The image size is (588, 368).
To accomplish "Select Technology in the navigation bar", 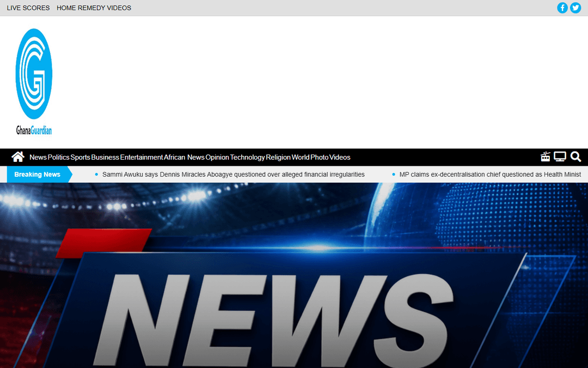I will [248, 158].
